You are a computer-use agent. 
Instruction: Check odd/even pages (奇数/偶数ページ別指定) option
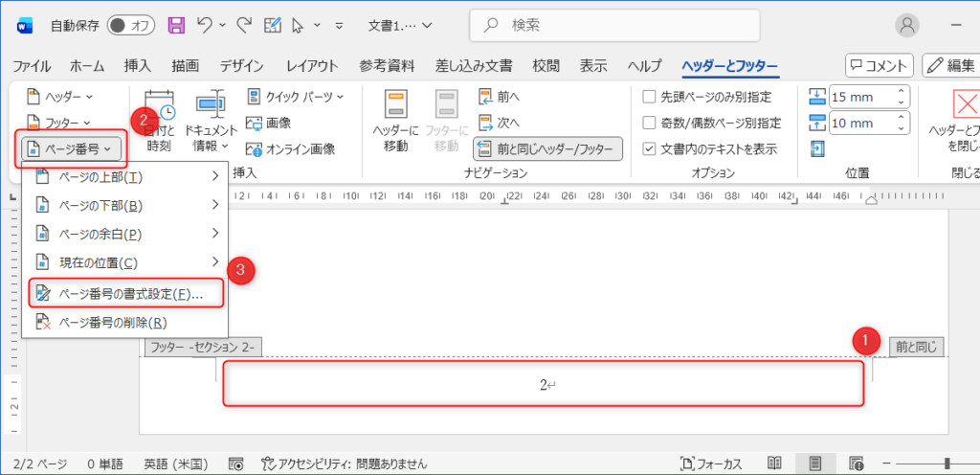point(651,123)
